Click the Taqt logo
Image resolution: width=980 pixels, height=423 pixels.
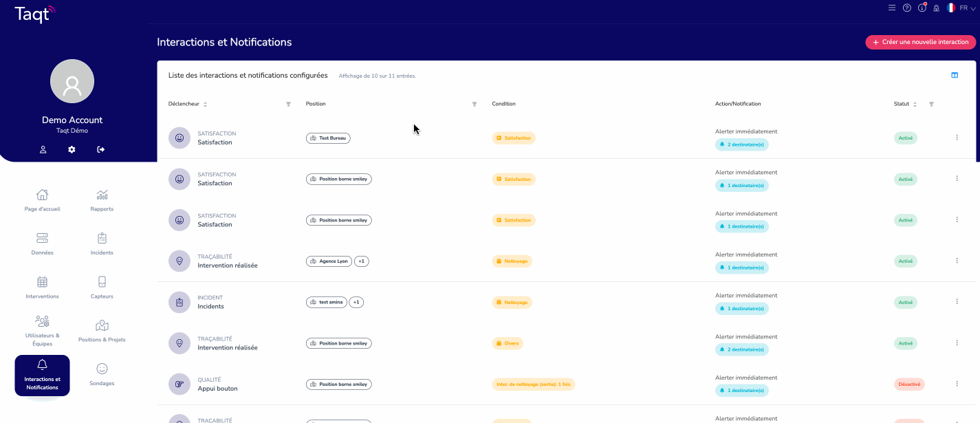point(36,13)
